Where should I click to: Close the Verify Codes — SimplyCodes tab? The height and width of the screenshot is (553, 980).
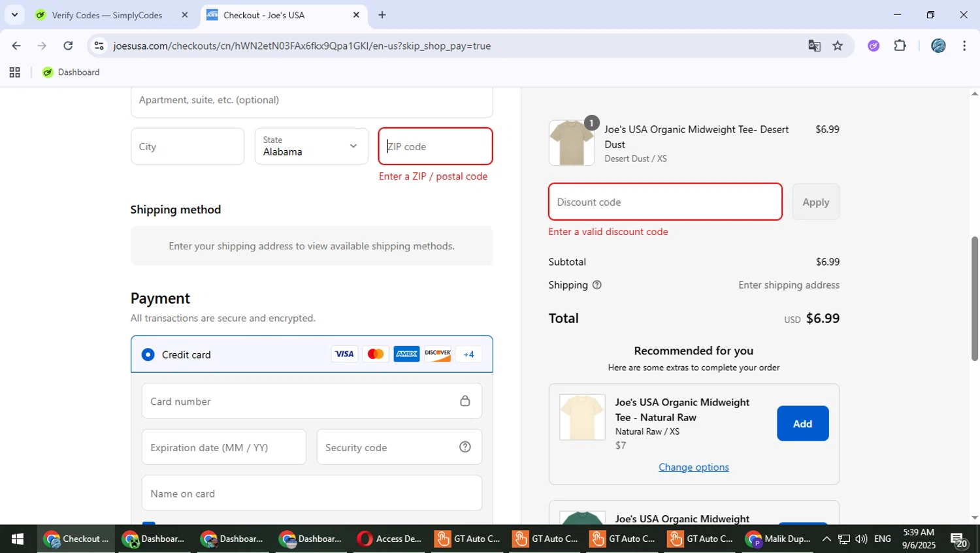[x=185, y=14]
